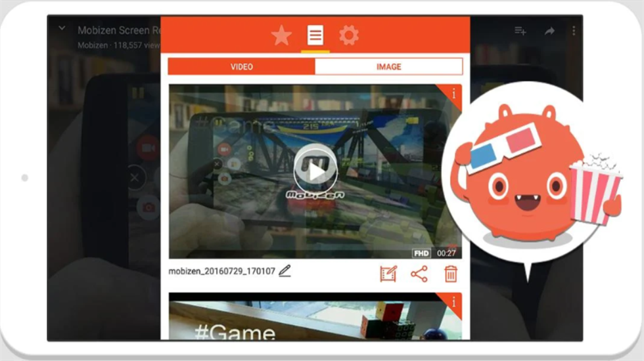This screenshot has width=644, height=361.
Task: Share the mobizen_20160729_170107 video
Action: [x=419, y=274]
